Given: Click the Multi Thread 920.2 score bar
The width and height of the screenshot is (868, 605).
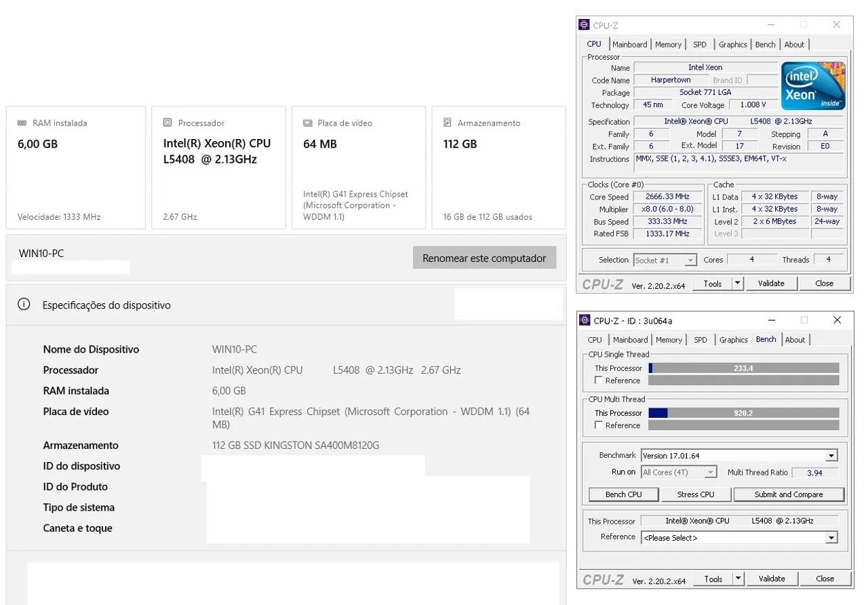Looking at the screenshot, I should coord(744,412).
